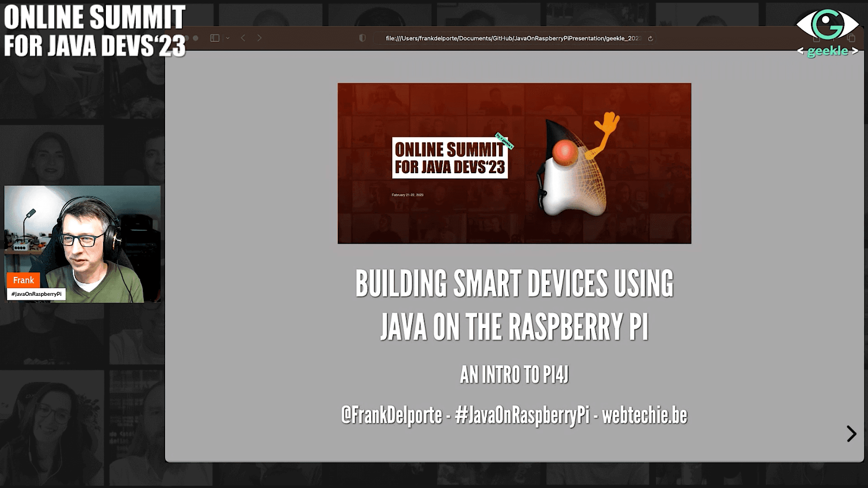The height and width of the screenshot is (488, 868).
Task: Click the "webtechie.be" website text
Action: 645,415
